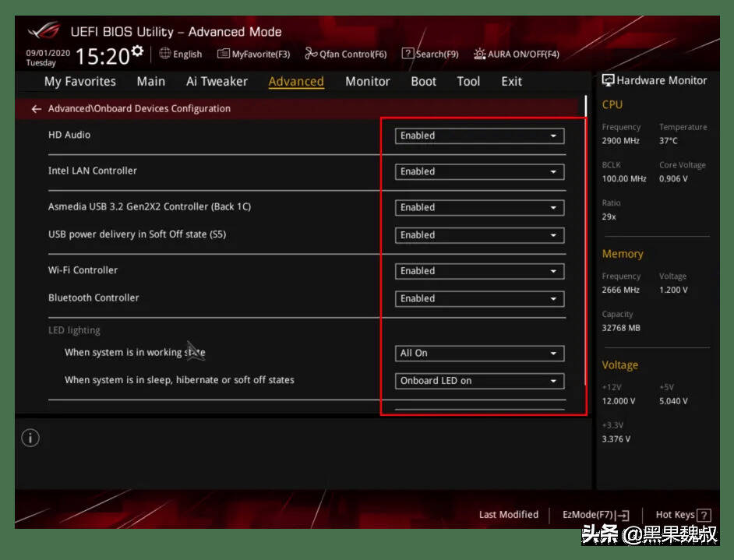This screenshot has height=560, width=734.
Task: Open the Bluetooth Controller dropdown
Action: pyautogui.click(x=479, y=299)
